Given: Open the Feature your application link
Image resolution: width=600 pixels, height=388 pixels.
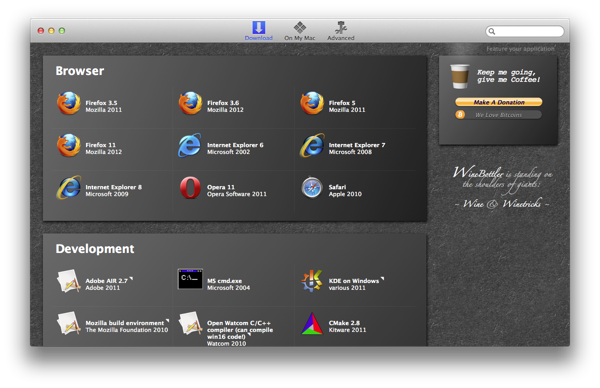Looking at the screenshot, I should click(x=520, y=49).
